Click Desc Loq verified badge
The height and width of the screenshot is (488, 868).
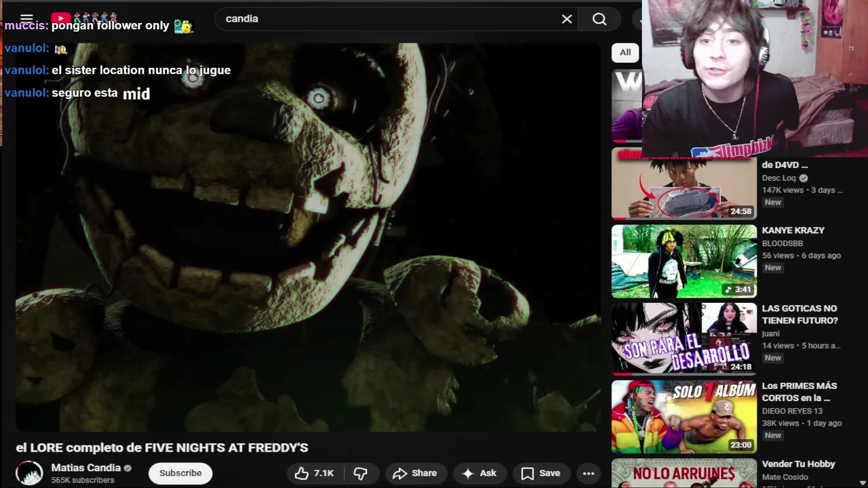tap(804, 178)
